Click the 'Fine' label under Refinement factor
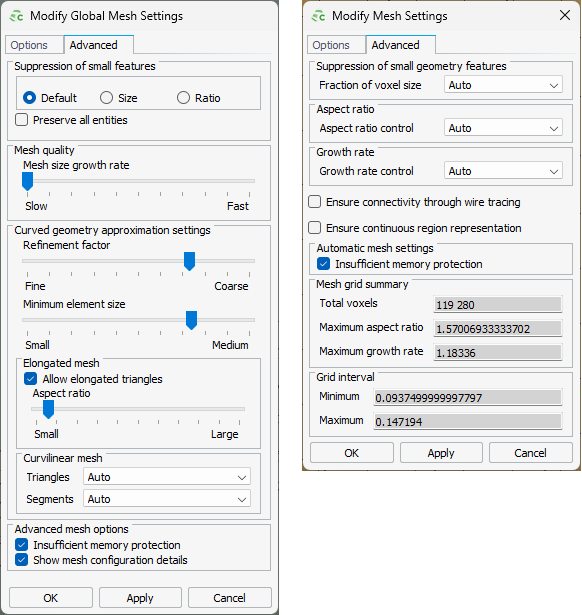Screen dimensions: 582x615 click(35, 286)
